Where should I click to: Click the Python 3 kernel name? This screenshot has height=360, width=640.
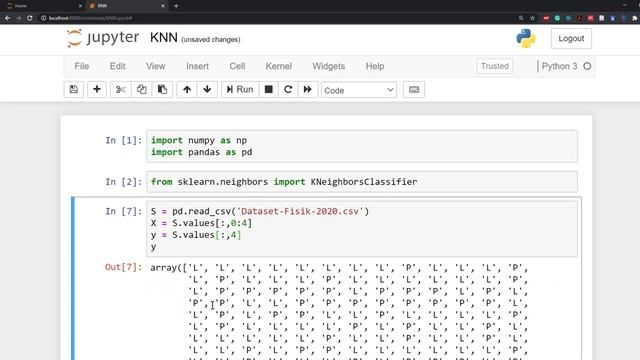[560, 66]
